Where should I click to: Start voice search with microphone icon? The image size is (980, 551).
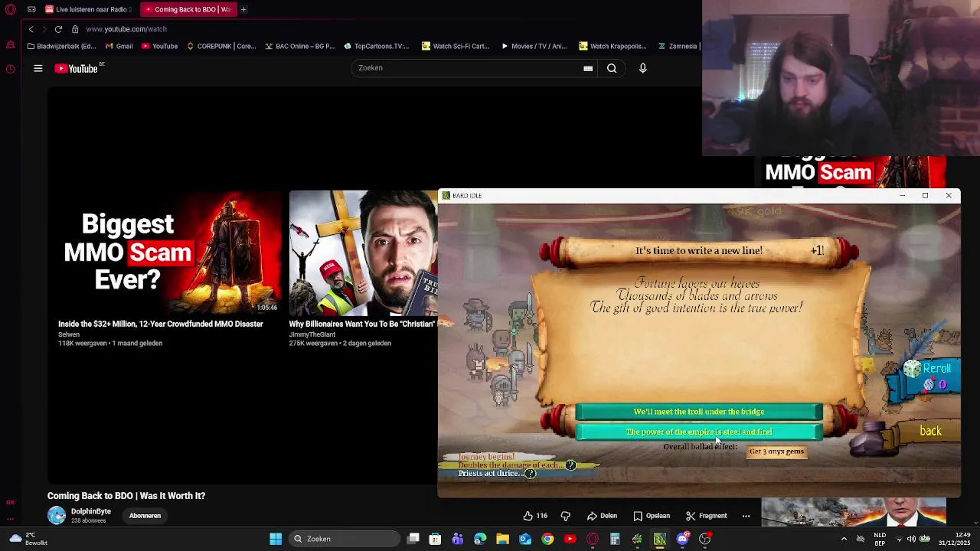(x=643, y=69)
